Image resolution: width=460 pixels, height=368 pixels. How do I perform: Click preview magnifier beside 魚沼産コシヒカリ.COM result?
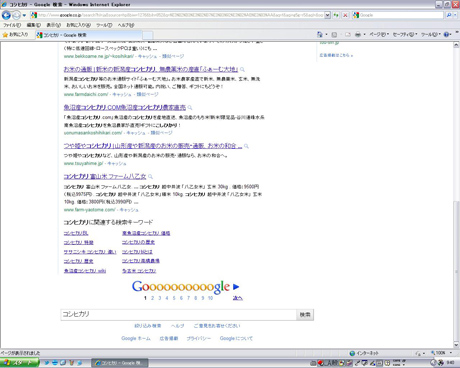click(x=190, y=108)
